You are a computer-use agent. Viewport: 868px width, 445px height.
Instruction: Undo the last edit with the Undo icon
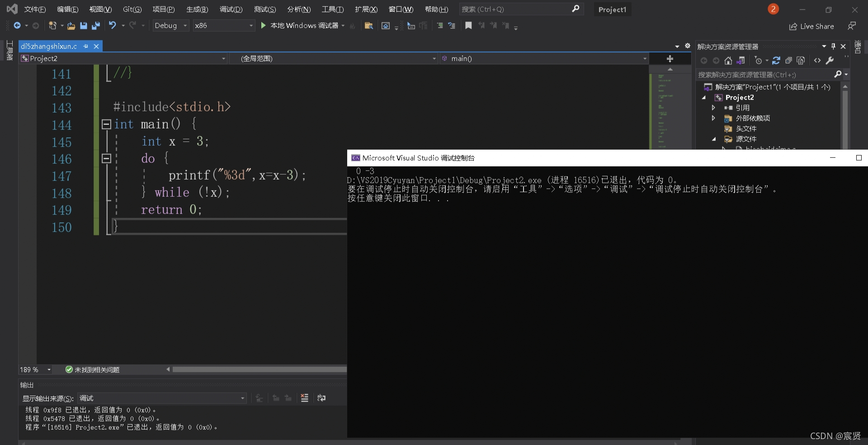(x=112, y=26)
